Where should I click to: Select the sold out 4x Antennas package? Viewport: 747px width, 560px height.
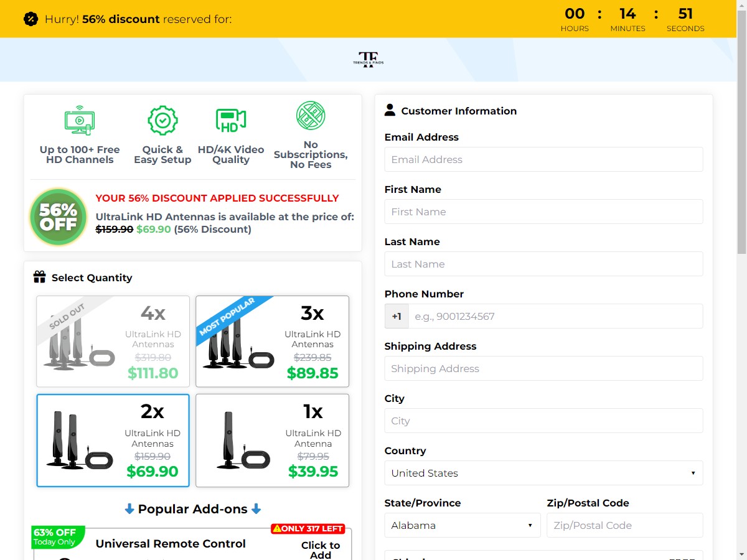tap(113, 341)
